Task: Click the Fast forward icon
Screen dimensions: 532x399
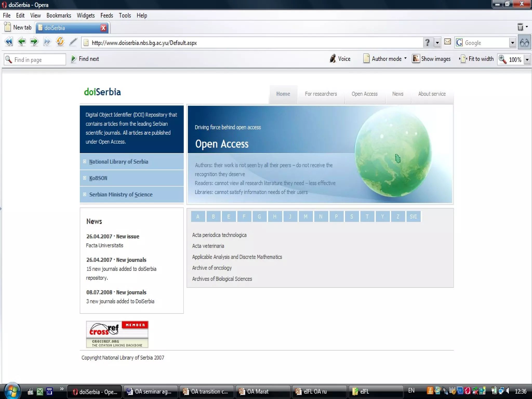Action: click(x=47, y=42)
